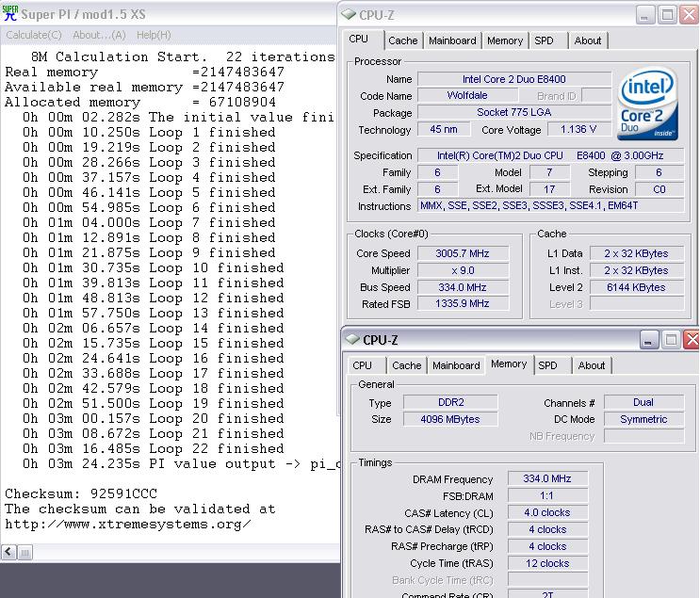Click the Instructions field listing MMX, SSE
The height and width of the screenshot is (598, 700).
pyautogui.click(x=550, y=205)
